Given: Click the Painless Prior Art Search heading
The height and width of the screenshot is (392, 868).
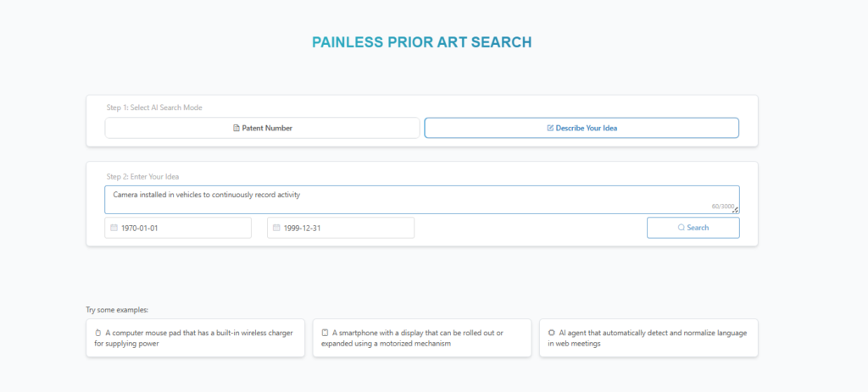Looking at the screenshot, I should [422, 42].
